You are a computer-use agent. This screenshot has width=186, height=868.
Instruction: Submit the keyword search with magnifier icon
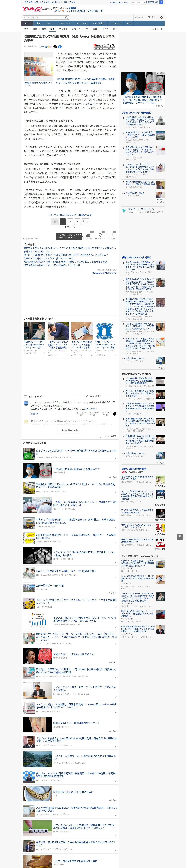coord(66,18)
